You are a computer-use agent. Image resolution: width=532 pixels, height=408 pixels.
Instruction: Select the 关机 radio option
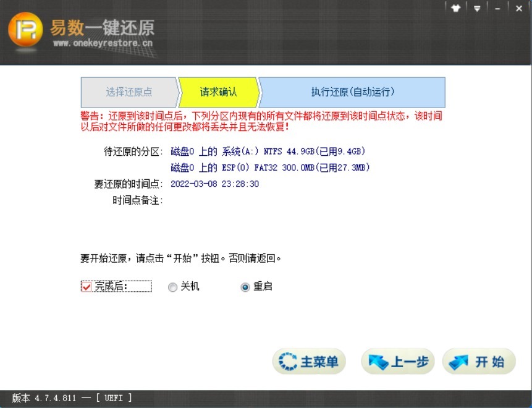[x=173, y=287]
